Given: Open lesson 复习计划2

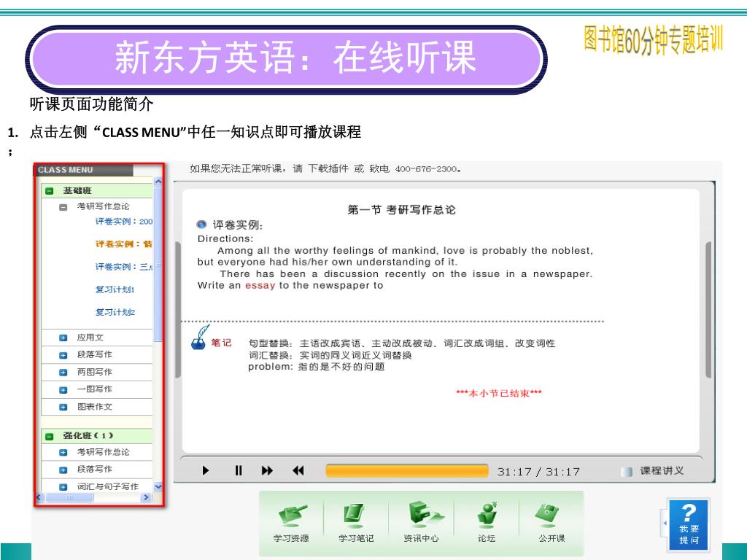Looking at the screenshot, I should tap(115, 312).
